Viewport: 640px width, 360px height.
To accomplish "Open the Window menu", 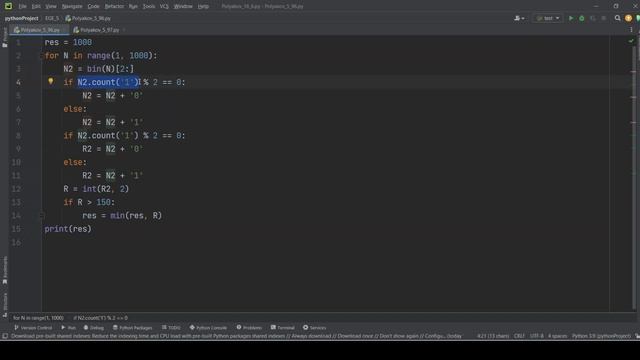I will coord(183,6).
